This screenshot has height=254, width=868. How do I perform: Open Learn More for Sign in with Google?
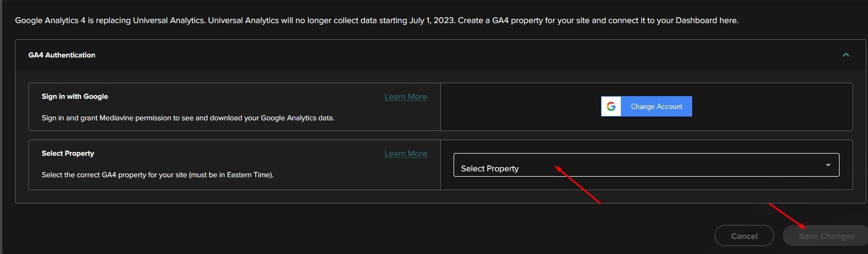pyautogui.click(x=405, y=97)
